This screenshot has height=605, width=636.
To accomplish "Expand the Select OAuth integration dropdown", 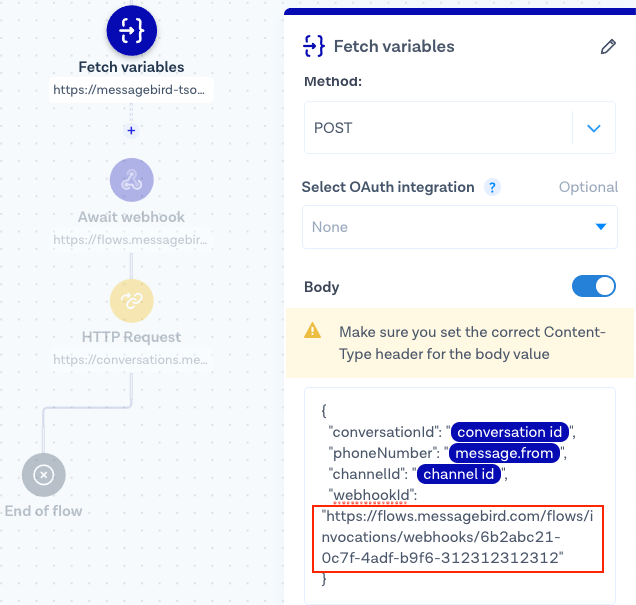I will (x=460, y=227).
